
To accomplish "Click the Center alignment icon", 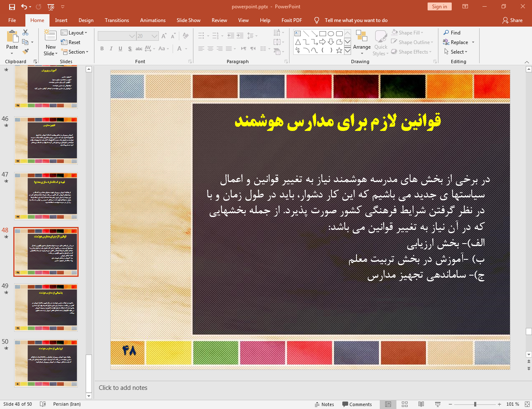I will pos(210,49).
